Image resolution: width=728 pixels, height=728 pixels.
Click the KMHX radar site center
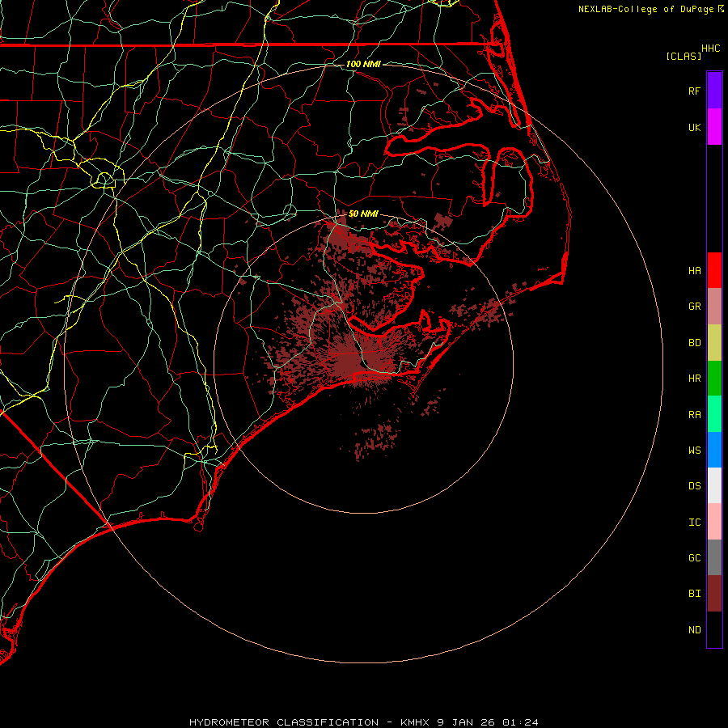tap(363, 363)
